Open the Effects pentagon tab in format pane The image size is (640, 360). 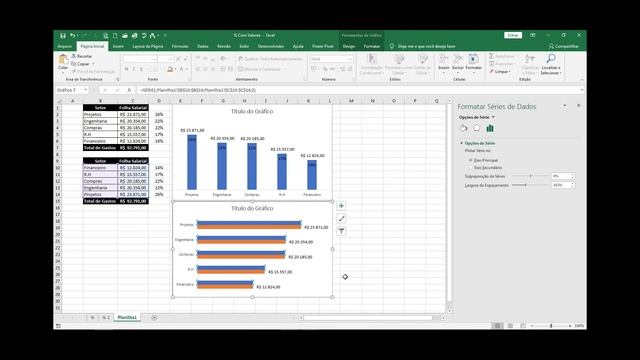coord(477,128)
